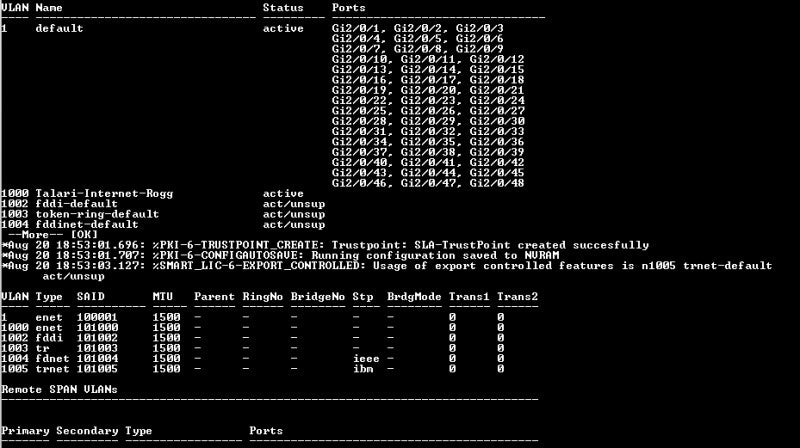Viewport: 800px width, 448px height.
Task: Click the 'Status' column header
Action: (x=283, y=8)
